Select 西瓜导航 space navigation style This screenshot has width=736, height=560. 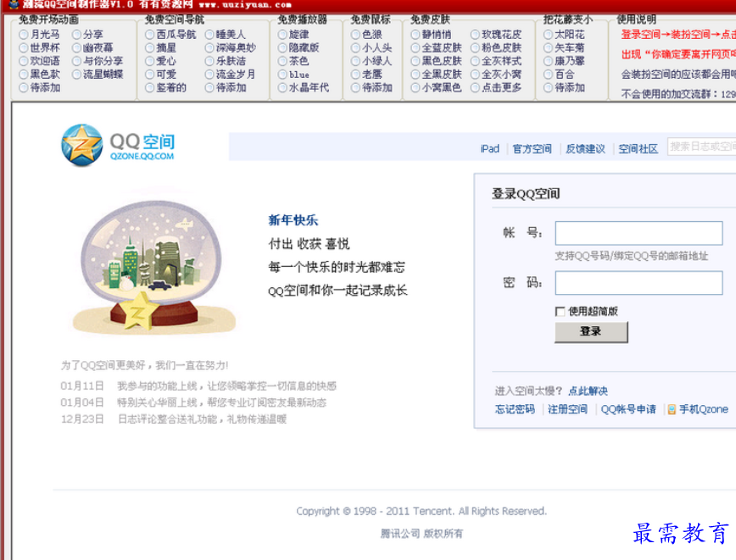[x=149, y=35]
